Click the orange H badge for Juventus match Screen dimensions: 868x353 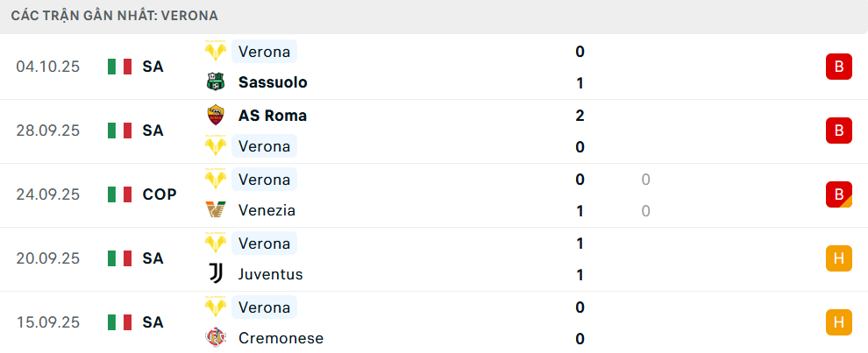[838, 258]
